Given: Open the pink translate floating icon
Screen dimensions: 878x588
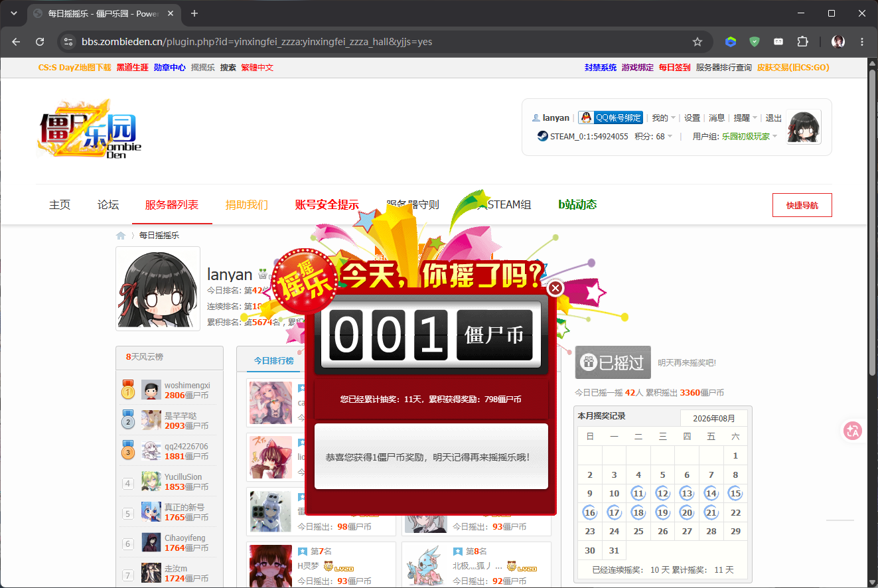Looking at the screenshot, I should click(x=852, y=431).
